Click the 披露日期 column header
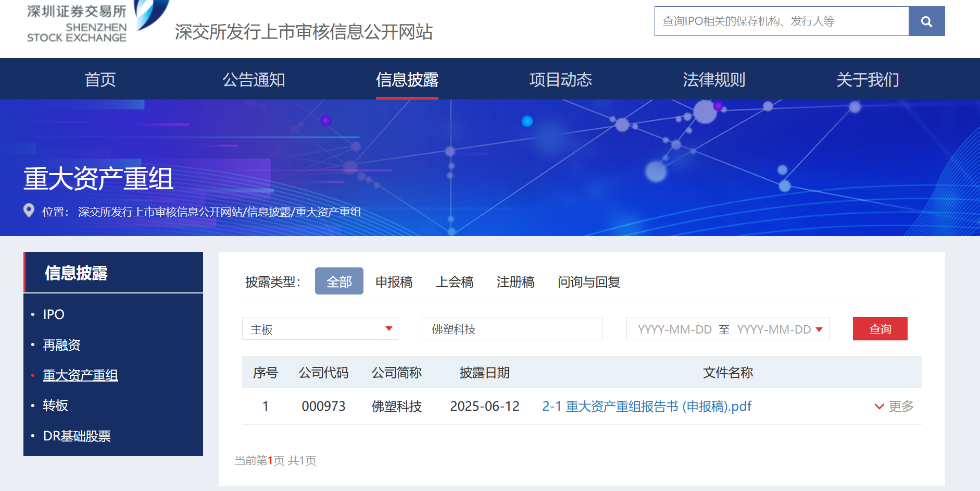Viewport: 980px width, 491px height. click(485, 373)
